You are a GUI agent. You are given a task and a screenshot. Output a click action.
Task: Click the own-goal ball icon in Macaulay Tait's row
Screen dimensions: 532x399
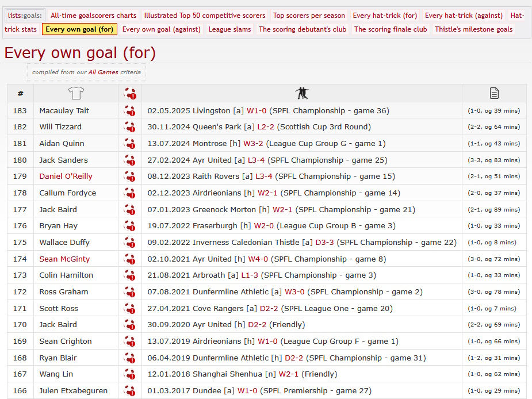130,110
